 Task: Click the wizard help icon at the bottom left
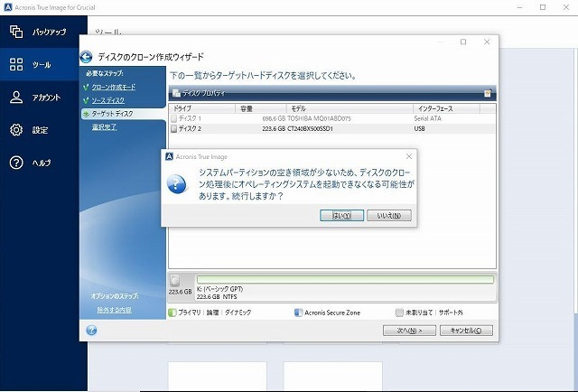[x=91, y=330]
